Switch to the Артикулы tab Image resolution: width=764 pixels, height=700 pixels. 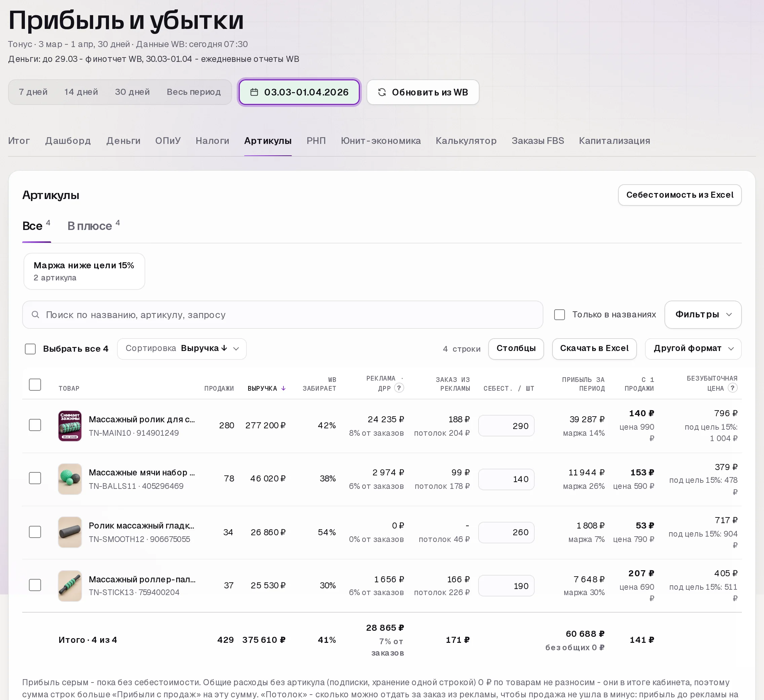click(268, 141)
